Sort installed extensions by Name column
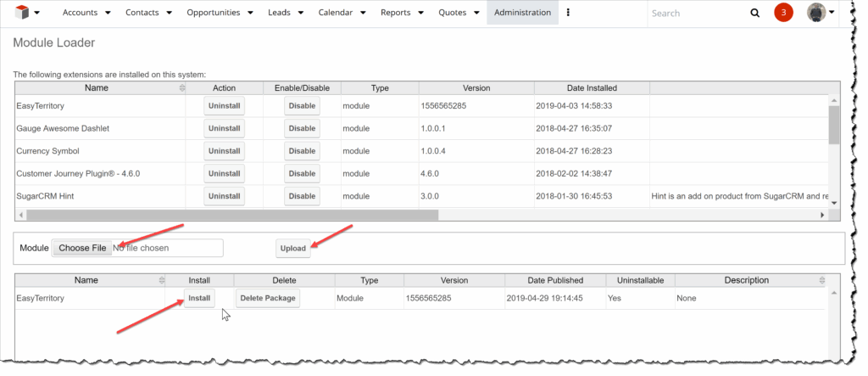 coord(181,88)
